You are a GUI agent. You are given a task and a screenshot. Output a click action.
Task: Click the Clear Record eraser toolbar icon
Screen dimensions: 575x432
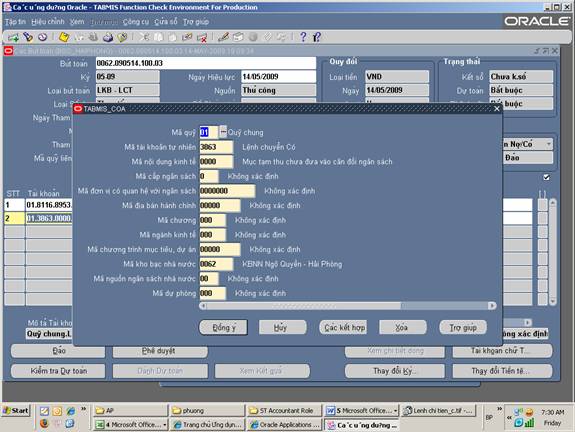click(x=187, y=37)
